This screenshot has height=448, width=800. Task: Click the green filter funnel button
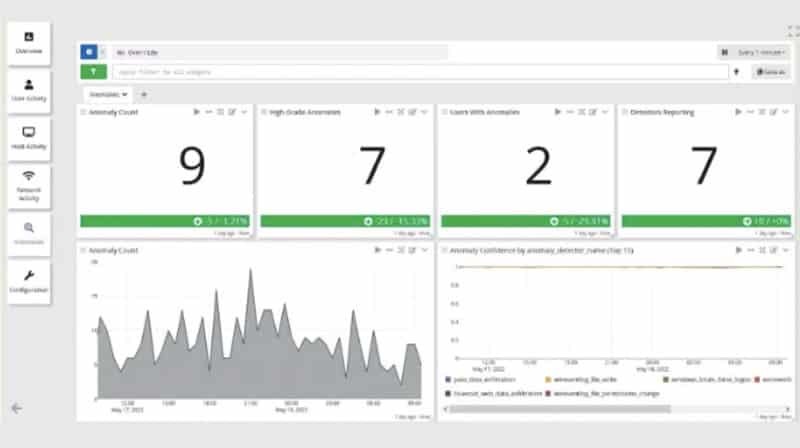tap(93, 72)
